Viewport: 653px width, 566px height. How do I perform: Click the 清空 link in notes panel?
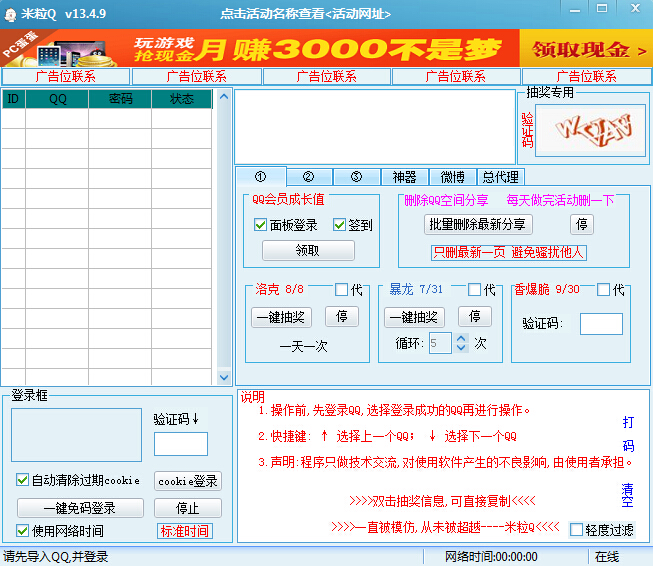coord(627,496)
